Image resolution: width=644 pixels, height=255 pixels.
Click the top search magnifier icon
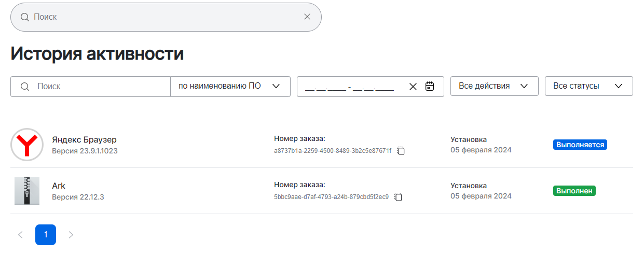click(24, 17)
